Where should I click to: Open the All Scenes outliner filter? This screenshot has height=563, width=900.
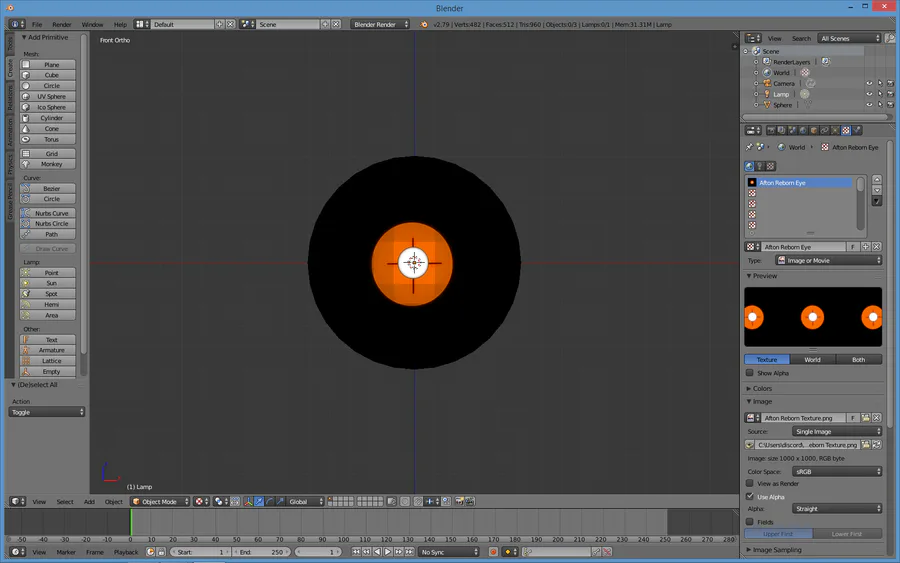pos(849,38)
